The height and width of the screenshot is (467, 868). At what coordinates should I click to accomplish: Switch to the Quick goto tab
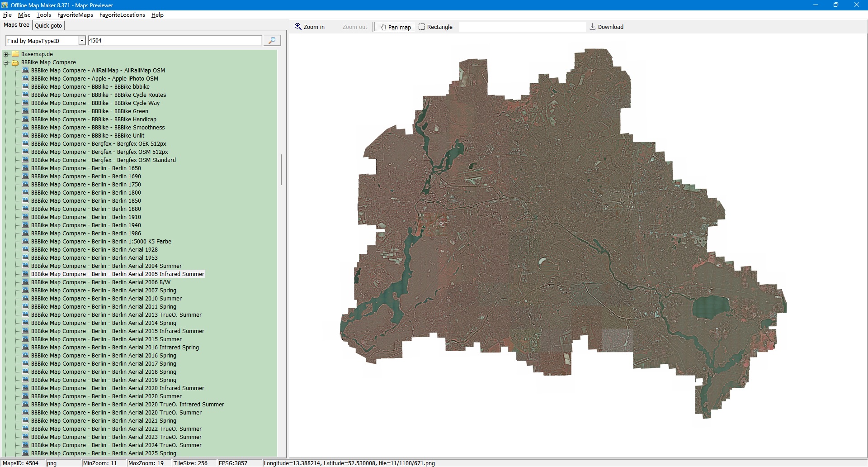point(48,25)
